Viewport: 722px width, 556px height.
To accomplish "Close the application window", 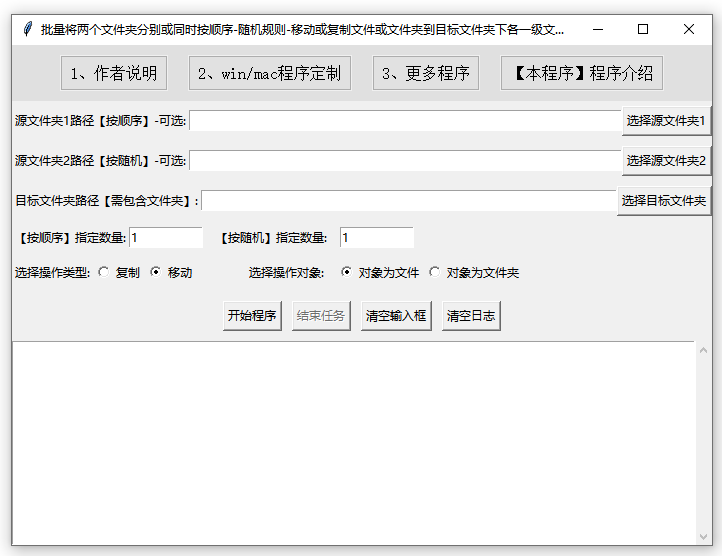I will point(689,29).
